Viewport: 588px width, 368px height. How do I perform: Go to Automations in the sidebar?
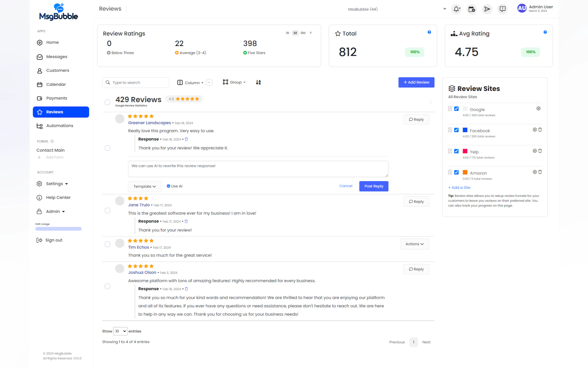coord(59,126)
